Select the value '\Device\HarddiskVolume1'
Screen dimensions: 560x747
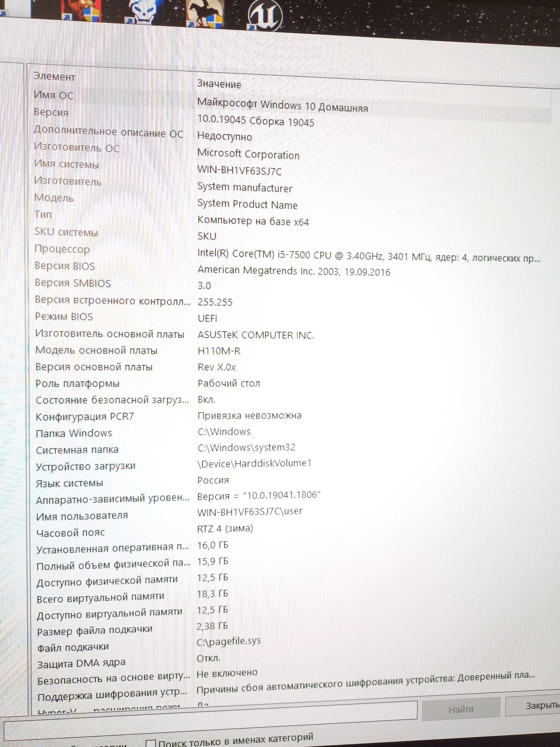pos(254,464)
